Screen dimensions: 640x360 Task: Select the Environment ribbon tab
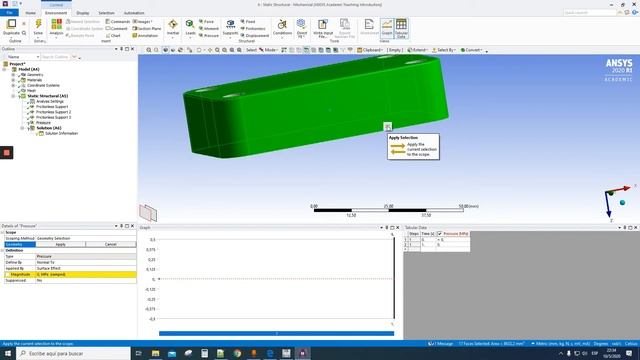(x=56, y=13)
